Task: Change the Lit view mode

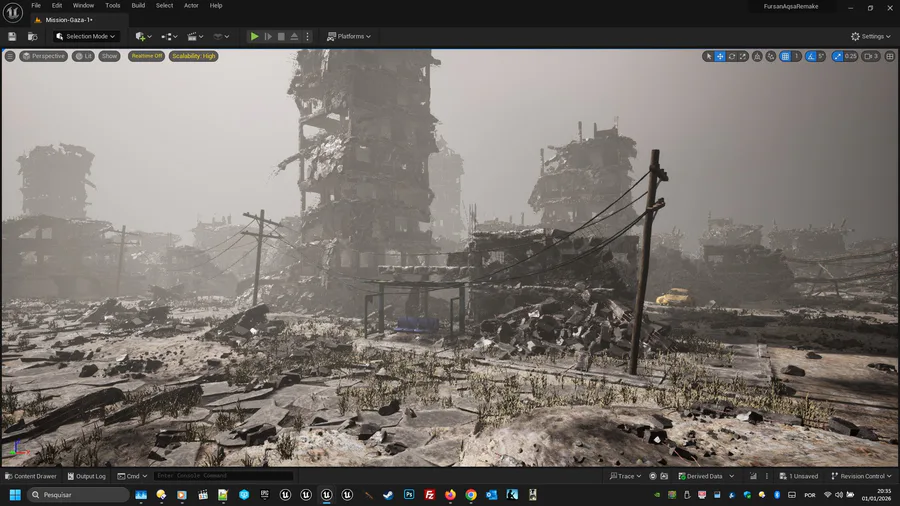Action: click(x=83, y=56)
